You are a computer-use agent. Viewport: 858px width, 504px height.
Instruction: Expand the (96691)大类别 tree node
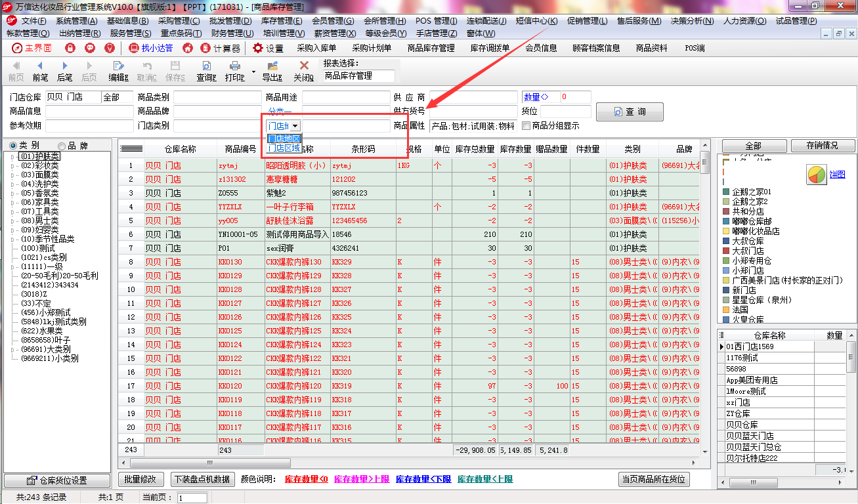pyautogui.click(x=11, y=350)
